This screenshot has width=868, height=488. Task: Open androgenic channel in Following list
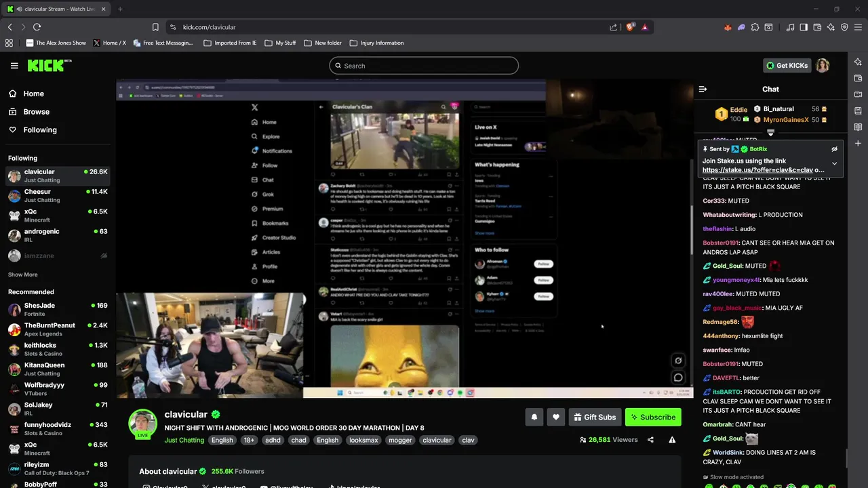pyautogui.click(x=58, y=235)
